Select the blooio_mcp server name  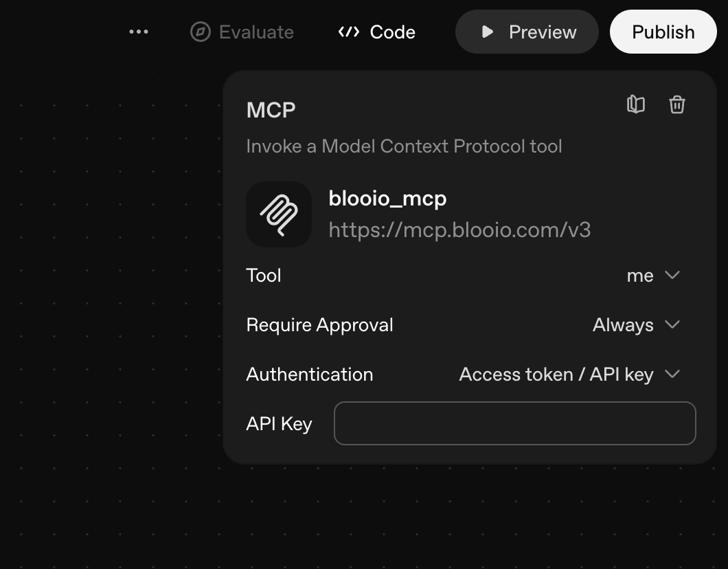pos(387,199)
